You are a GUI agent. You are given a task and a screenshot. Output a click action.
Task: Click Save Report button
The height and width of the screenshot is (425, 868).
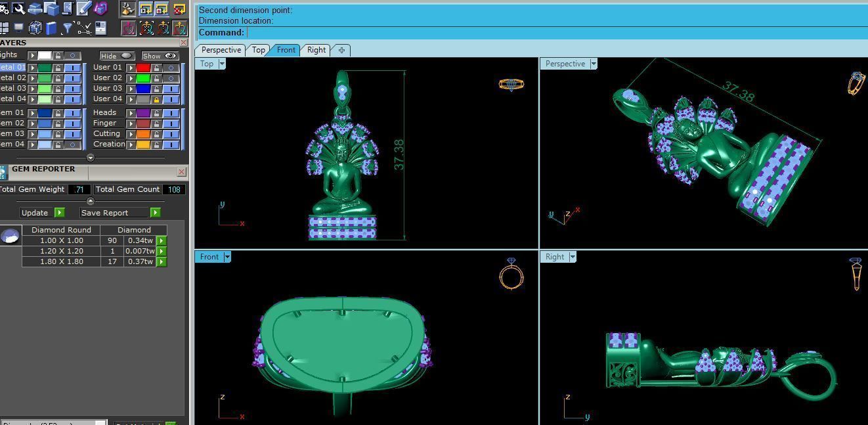click(120, 213)
